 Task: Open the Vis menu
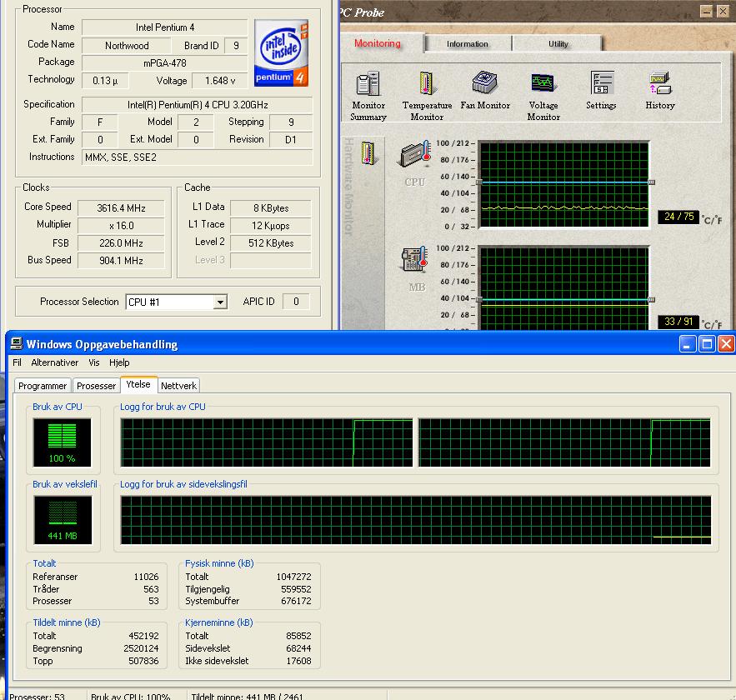pyautogui.click(x=94, y=362)
